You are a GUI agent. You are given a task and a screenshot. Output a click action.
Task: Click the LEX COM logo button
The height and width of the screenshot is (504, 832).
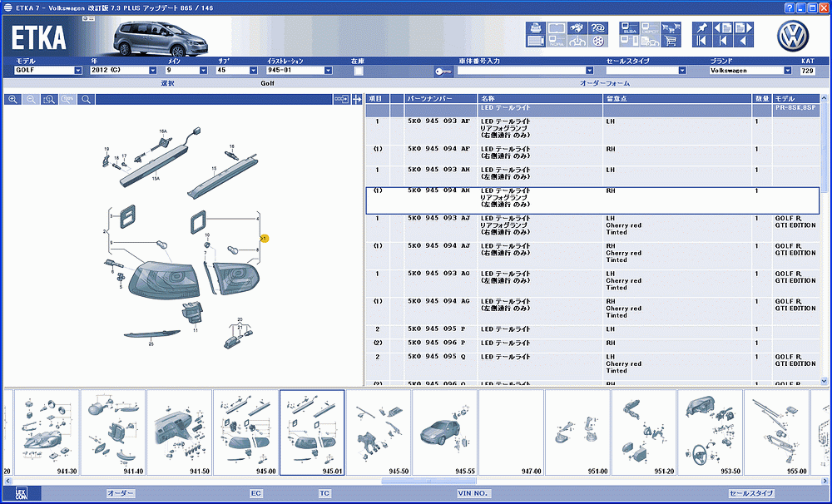[x=22, y=493]
